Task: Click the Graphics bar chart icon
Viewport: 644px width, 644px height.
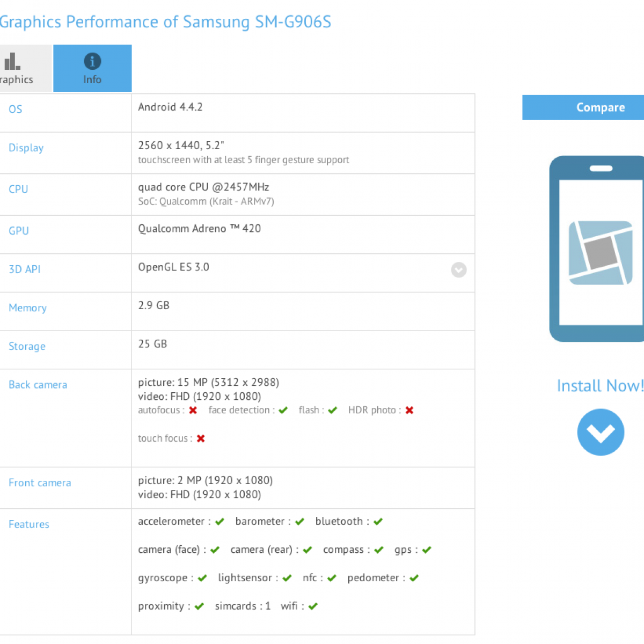Action: [12, 61]
